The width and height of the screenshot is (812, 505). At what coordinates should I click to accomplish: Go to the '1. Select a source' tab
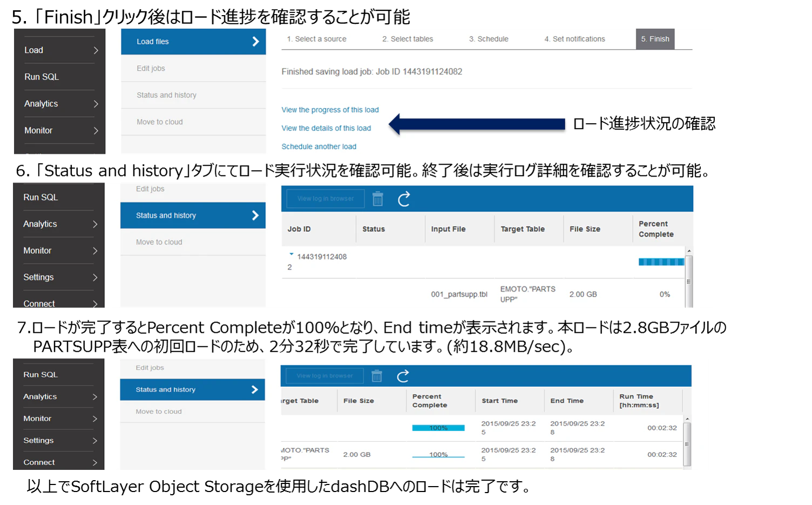(x=316, y=39)
